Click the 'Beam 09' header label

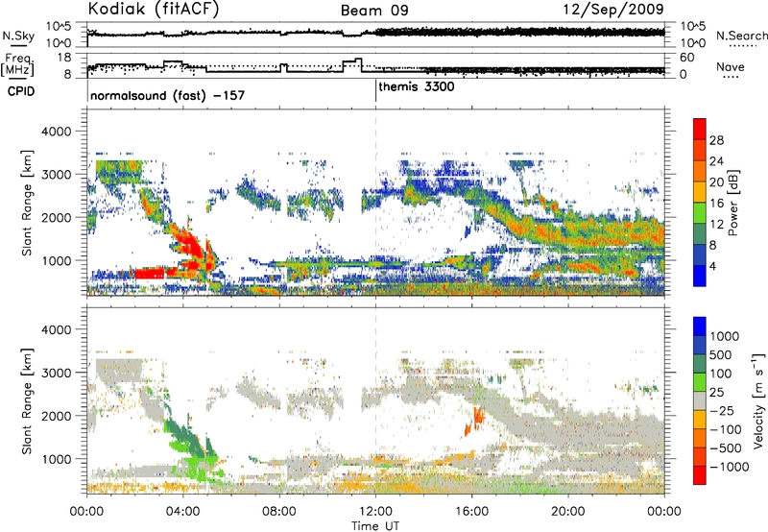374,11
